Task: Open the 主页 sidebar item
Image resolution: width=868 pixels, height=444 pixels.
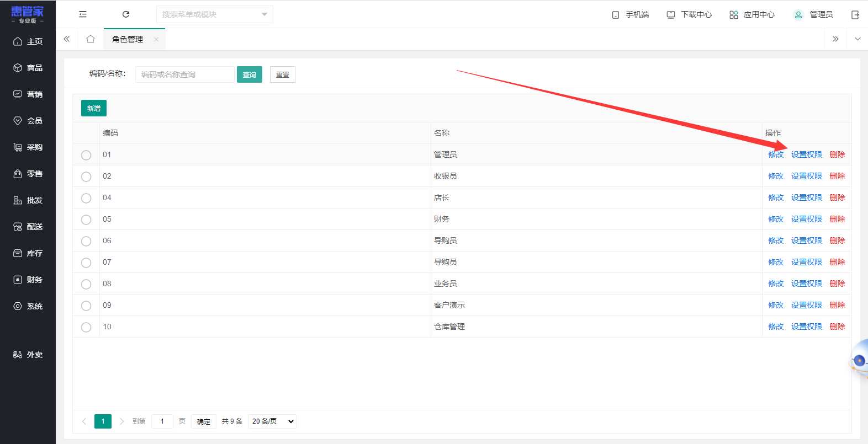Action: point(28,41)
